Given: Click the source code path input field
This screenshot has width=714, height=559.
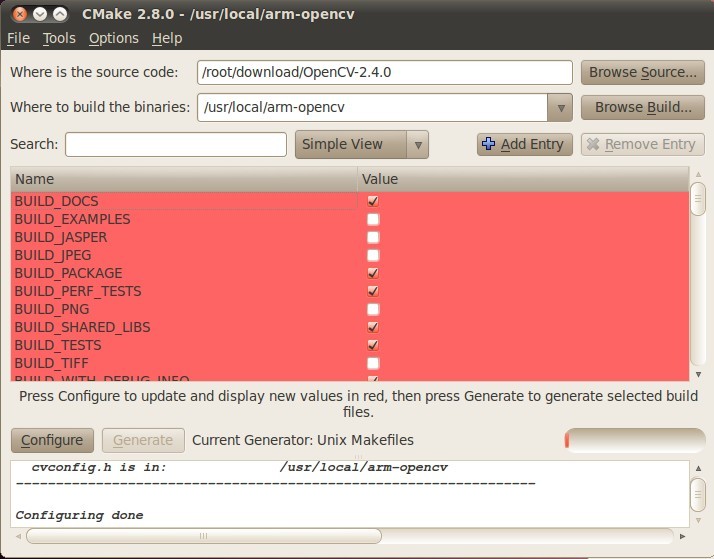Looking at the screenshot, I should tap(385, 72).
